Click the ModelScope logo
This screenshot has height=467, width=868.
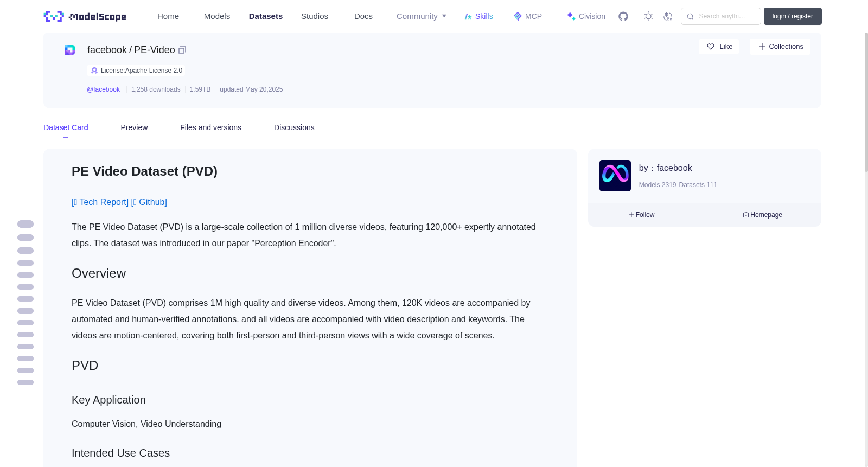[x=85, y=16]
